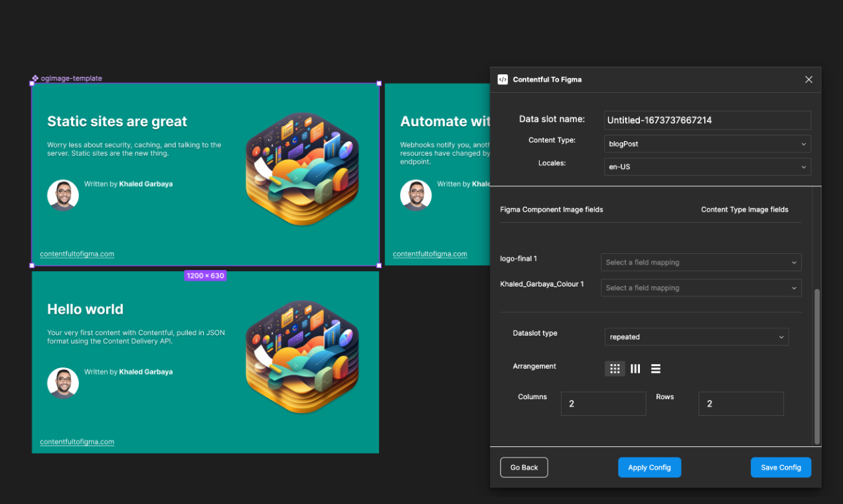The width and height of the screenshot is (843, 504).
Task: Click the plugin panel vertical scrollbar
Action: [x=817, y=366]
